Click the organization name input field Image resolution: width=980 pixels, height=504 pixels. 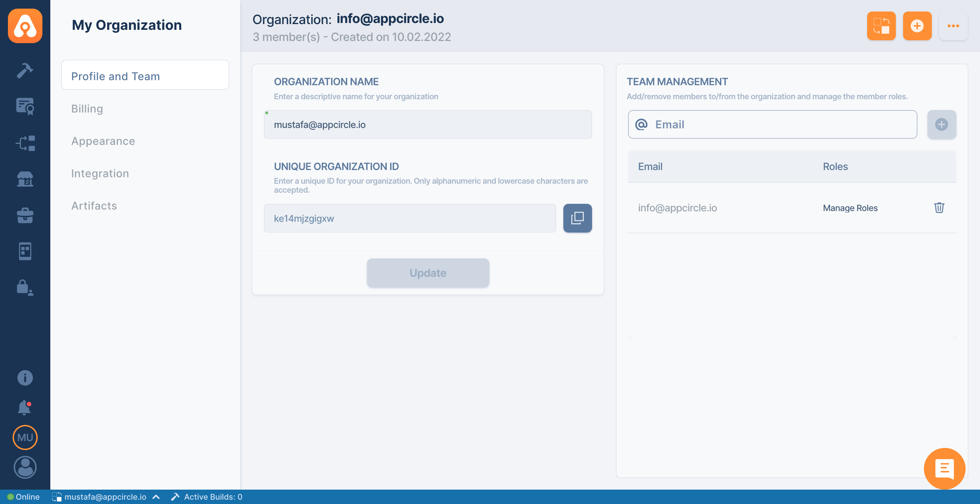coord(427,124)
